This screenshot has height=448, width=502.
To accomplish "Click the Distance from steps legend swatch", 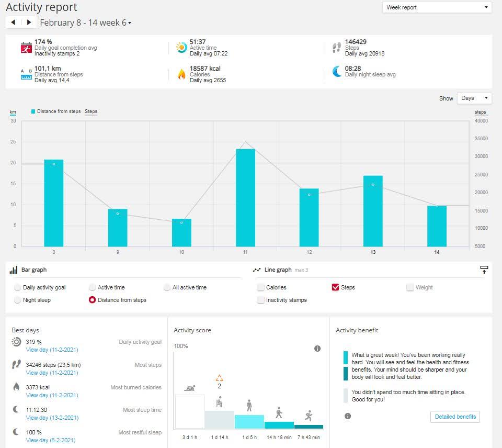I will point(33,111).
